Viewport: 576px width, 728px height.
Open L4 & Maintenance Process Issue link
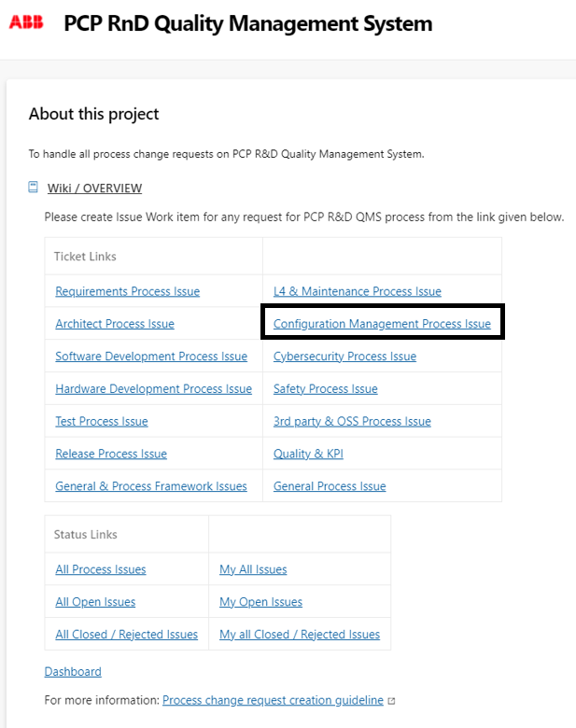[x=358, y=291]
